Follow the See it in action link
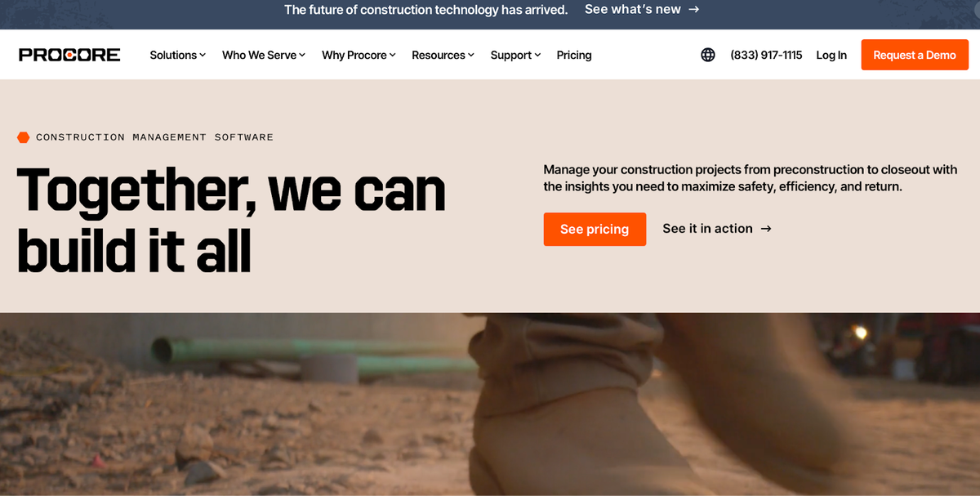This screenshot has height=496, width=980. pyautogui.click(x=717, y=229)
